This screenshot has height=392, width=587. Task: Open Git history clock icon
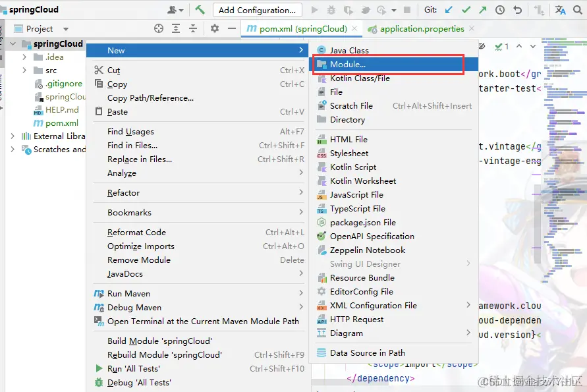pos(500,10)
